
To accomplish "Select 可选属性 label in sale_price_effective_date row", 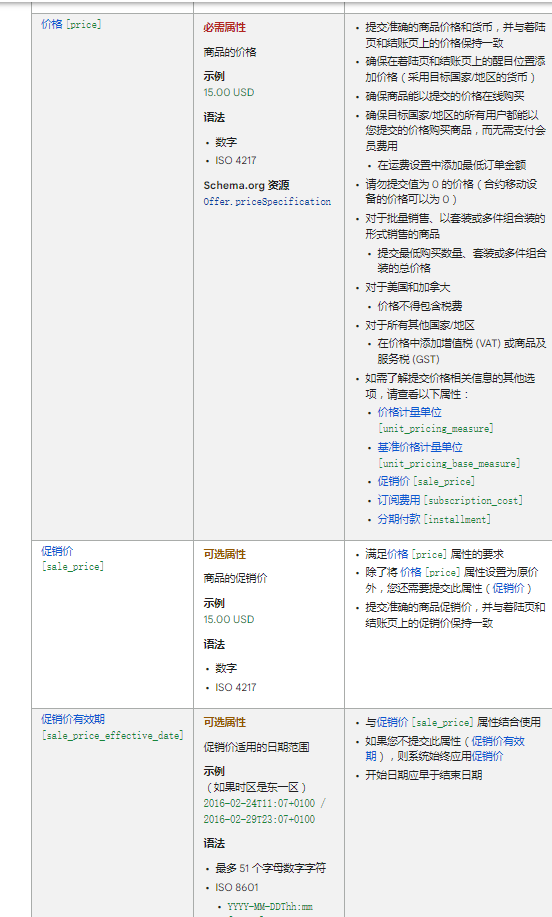I will coord(225,722).
